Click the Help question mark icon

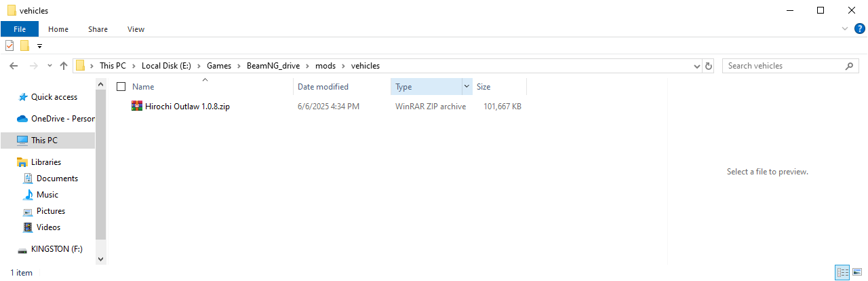859,29
